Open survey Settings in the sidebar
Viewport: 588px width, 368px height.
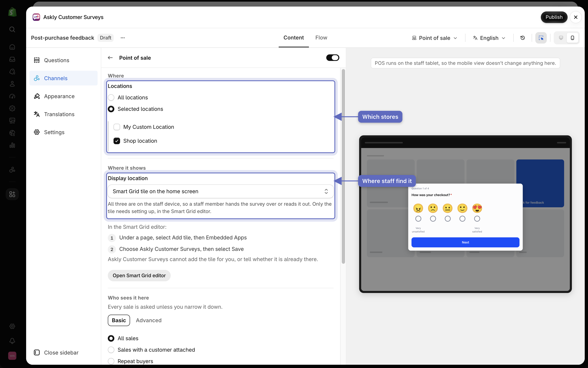click(63, 132)
